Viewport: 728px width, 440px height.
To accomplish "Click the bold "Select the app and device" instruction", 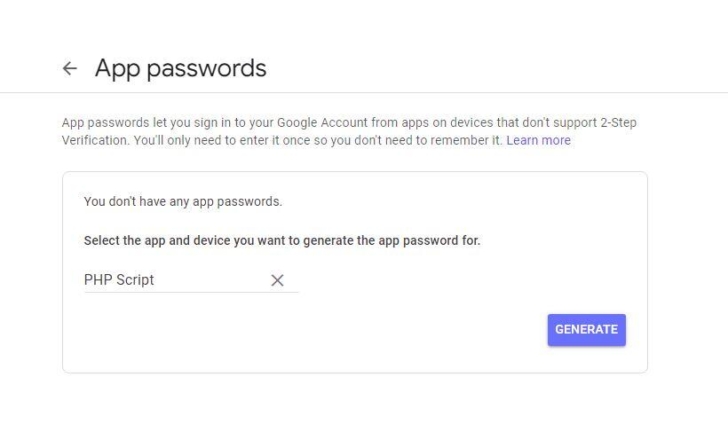I will tap(282, 241).
